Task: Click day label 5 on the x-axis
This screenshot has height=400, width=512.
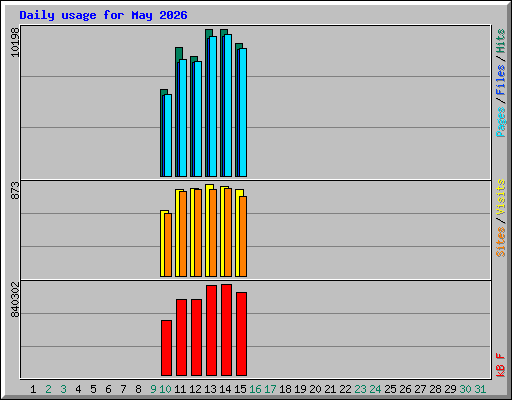Action: coord(93,389)
